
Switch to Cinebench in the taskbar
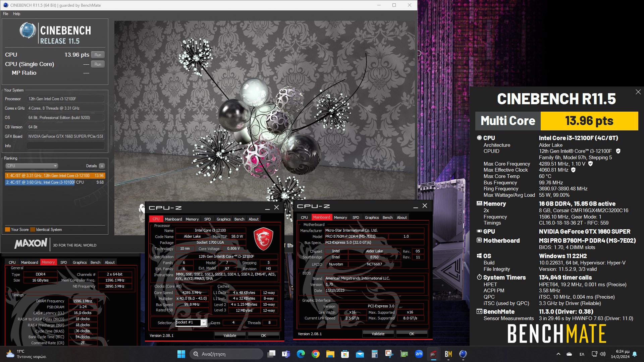(x=463, y=354)
